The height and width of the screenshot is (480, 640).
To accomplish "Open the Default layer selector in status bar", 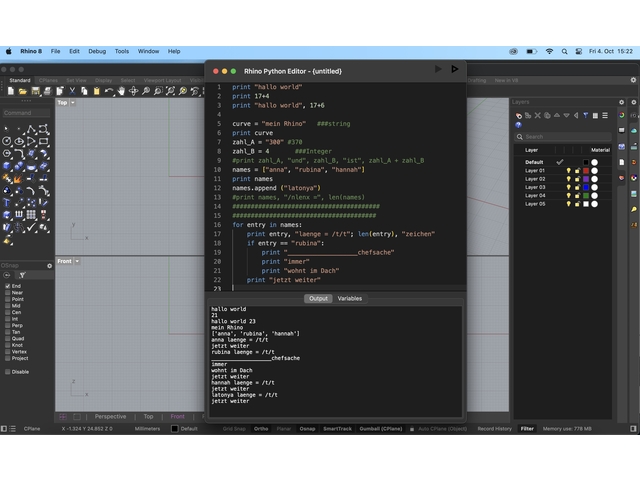I will coord(184,429).
